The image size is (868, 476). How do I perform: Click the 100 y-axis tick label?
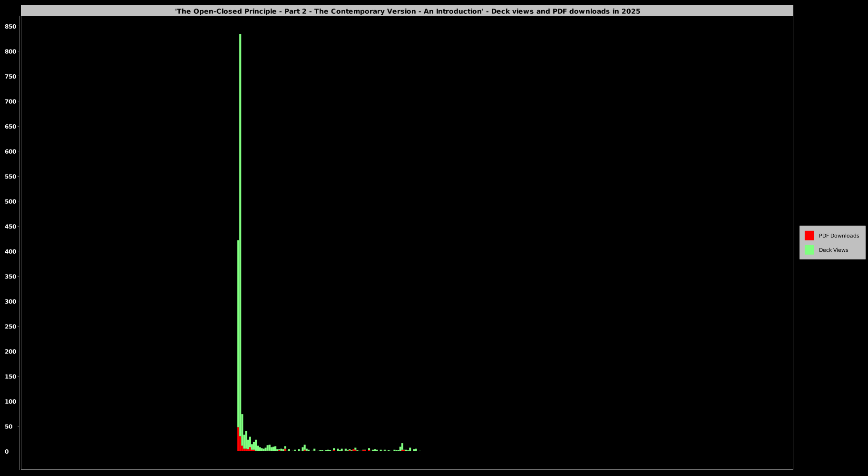(x=10, y=401)
